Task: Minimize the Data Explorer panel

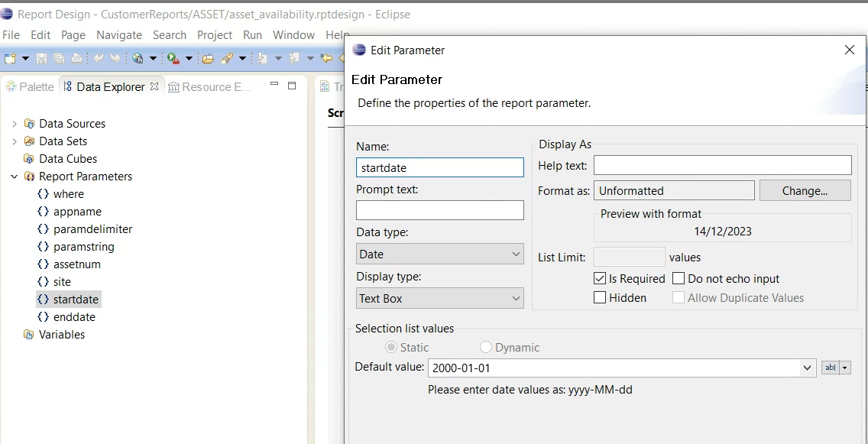Action: [x=274, y=86]
